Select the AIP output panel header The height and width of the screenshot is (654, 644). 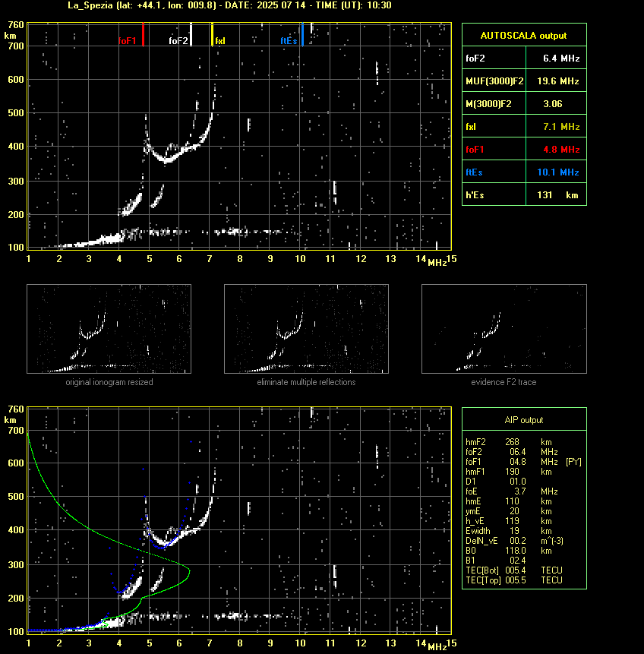(524, 420)
